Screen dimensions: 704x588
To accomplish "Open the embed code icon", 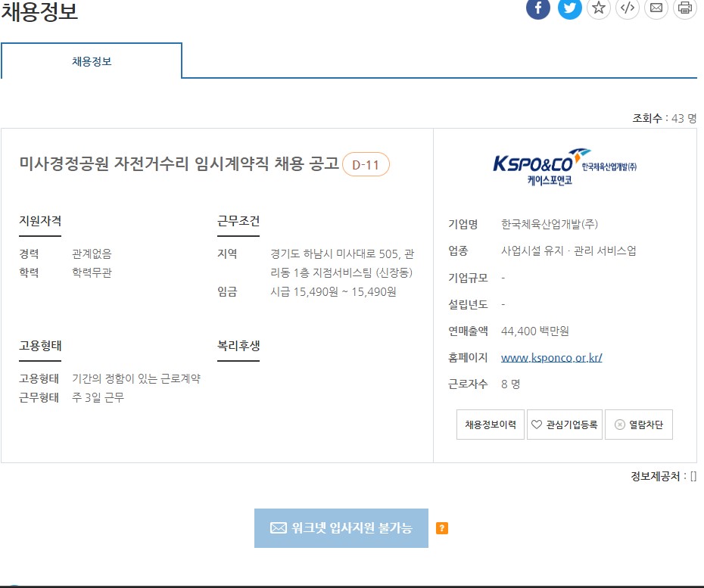I will pos(628,8).
